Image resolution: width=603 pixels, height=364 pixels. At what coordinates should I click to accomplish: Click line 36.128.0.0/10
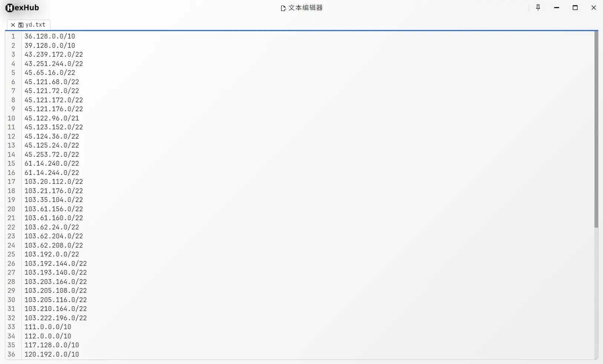(50, 36)
